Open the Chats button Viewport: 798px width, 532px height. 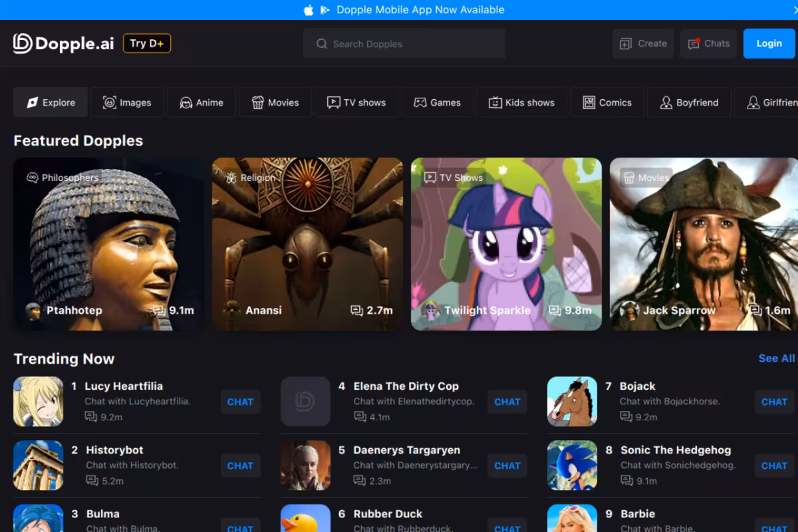click(709, 44)
